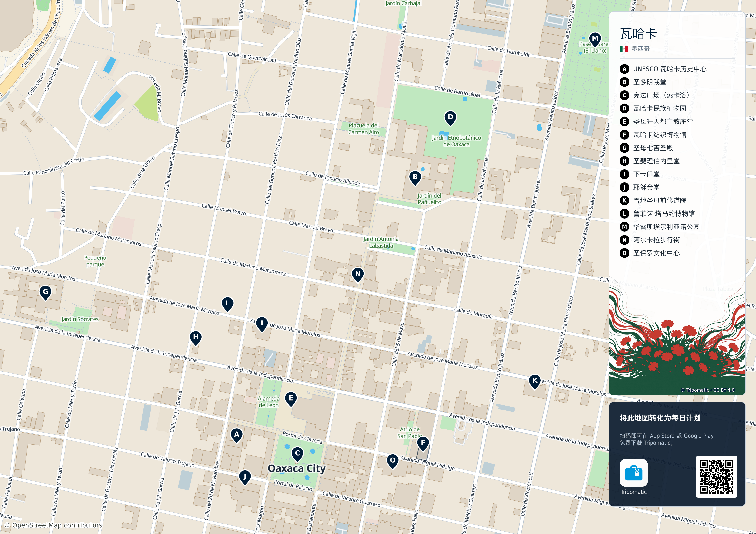The image size is (756, 534).
Task: Select map pin H near Avenida de la Independencia
Action: pyautogui.click(x=196, y=338)
